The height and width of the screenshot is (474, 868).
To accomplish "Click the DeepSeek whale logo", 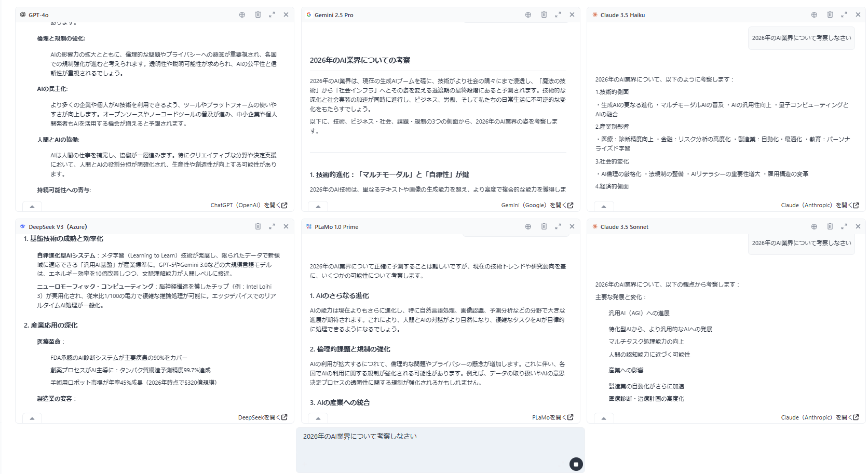I will [23, 227].
